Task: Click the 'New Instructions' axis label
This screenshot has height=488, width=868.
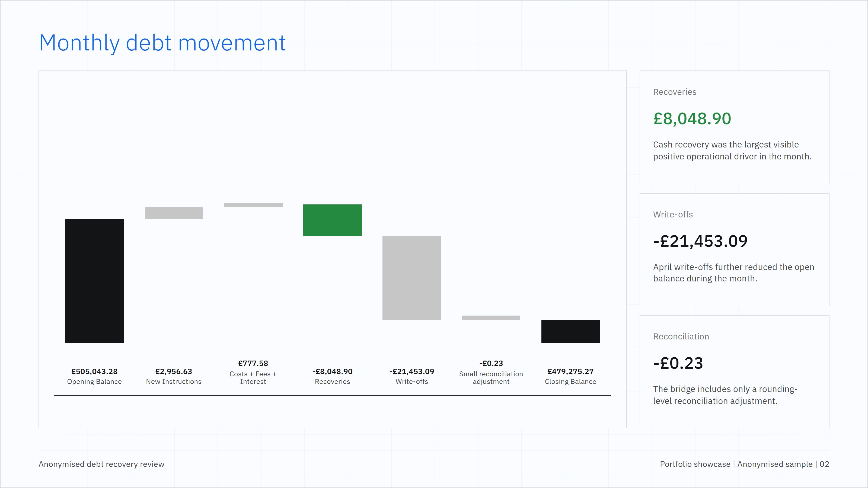Action: [174, 381]
